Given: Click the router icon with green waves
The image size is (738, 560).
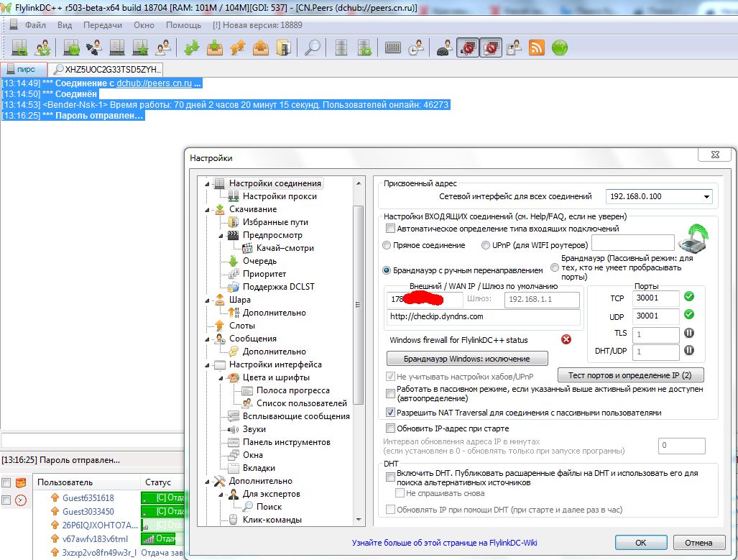Looking at the screenshot, I should (x=694, y=239).
